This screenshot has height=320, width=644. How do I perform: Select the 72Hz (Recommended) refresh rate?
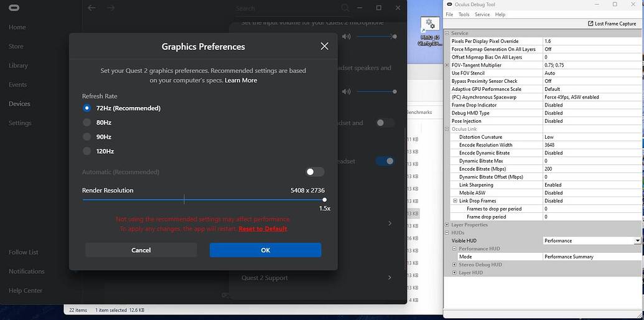tap(86, 108)
